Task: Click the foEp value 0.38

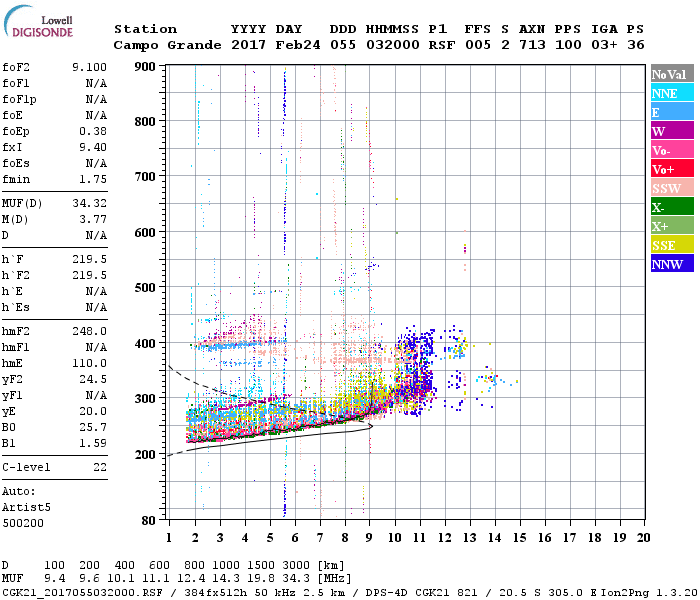Action: pos(93,131)
